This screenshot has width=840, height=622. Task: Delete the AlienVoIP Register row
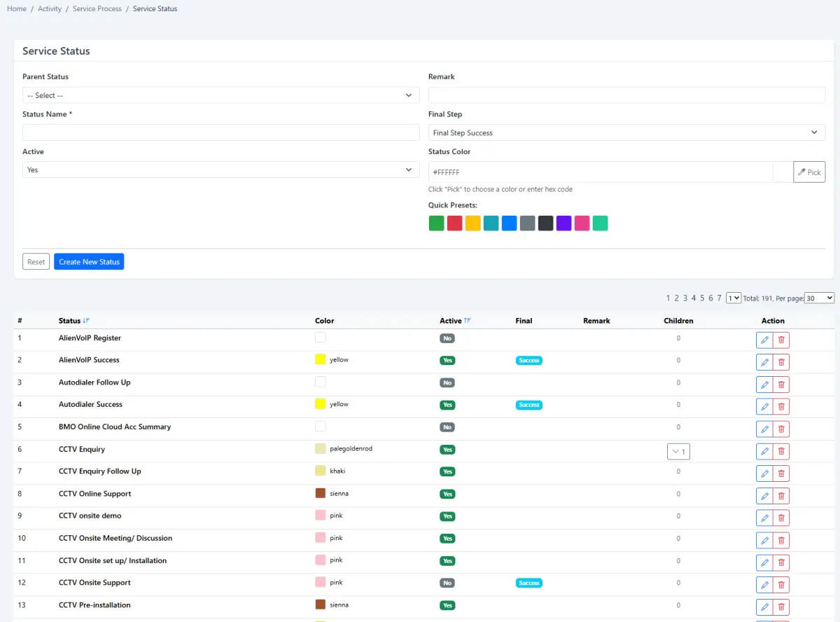[x=781, y=340]
